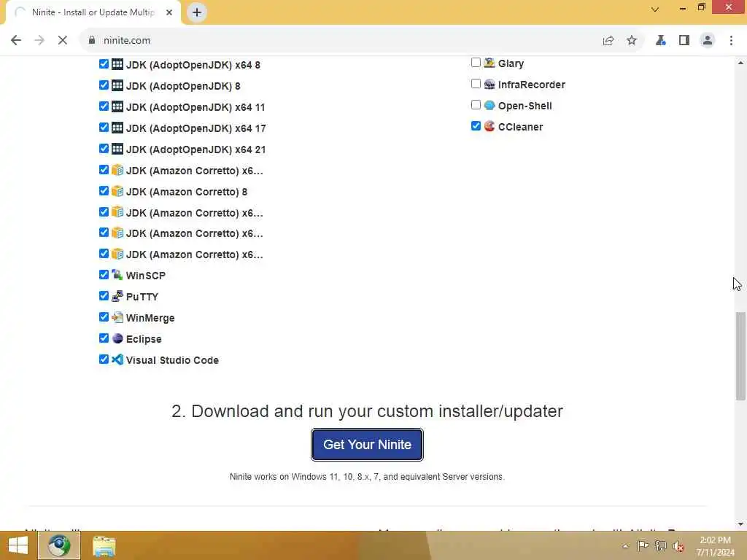Image resolution: width=747 pixels, height=560 pixels.
Task: Close the Ninite tab
Action: click(169, 12)
